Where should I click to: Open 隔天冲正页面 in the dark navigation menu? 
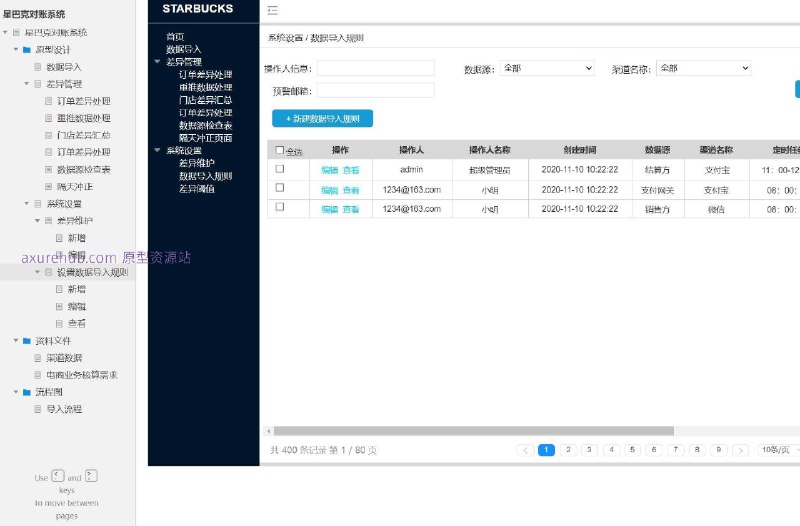point(206,138)
